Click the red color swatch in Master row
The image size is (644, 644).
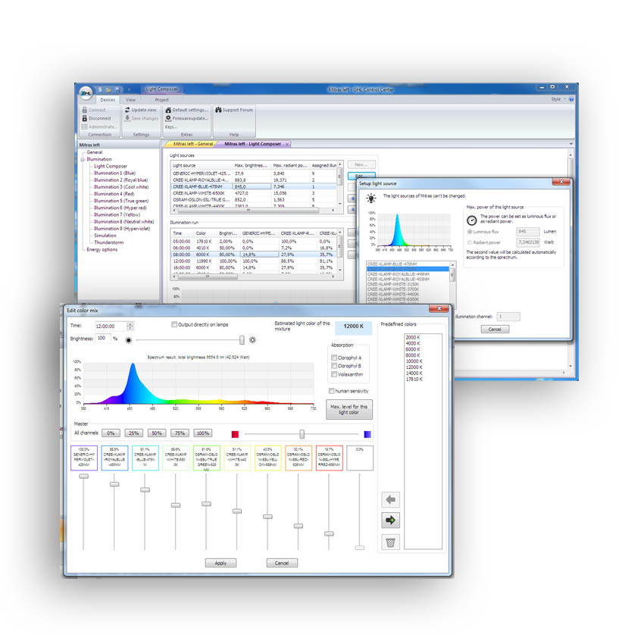235,435
